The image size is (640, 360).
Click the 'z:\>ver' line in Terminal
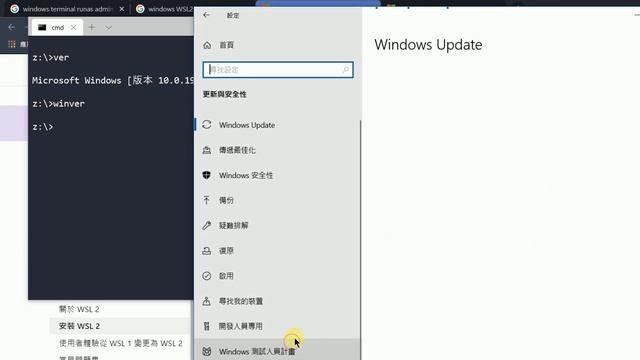pyautogui.click(x=51, y=58)
